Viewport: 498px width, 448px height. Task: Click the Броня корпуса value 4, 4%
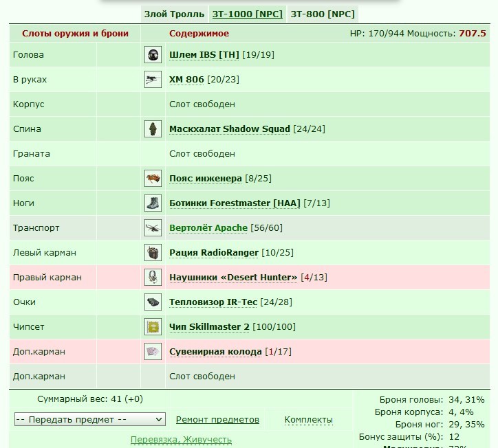coord(461,412)
